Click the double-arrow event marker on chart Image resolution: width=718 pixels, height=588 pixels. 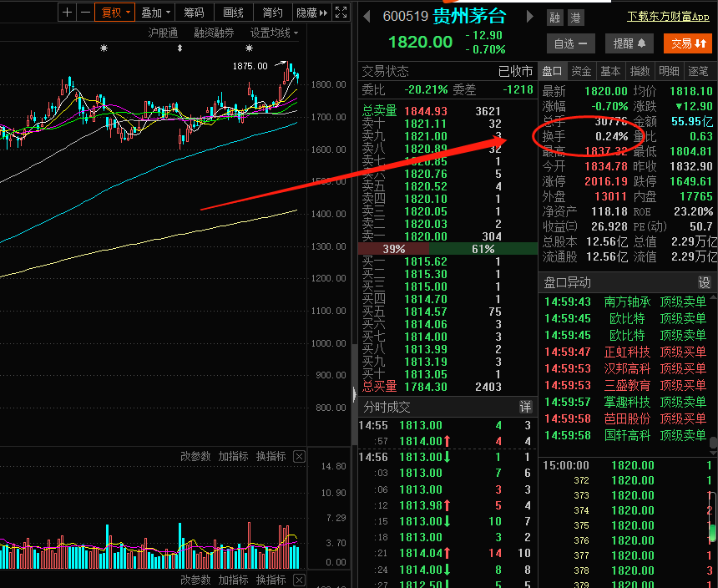coord(180,48)
